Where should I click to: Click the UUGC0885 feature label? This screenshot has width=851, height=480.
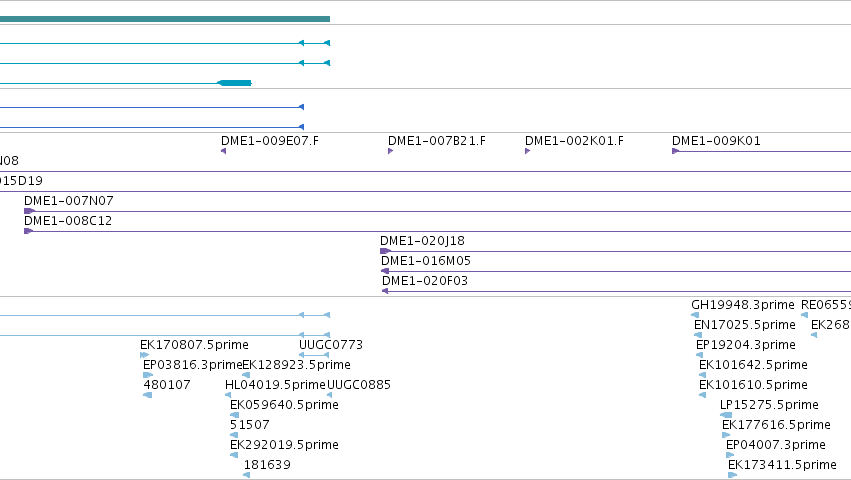coord(359,385)
